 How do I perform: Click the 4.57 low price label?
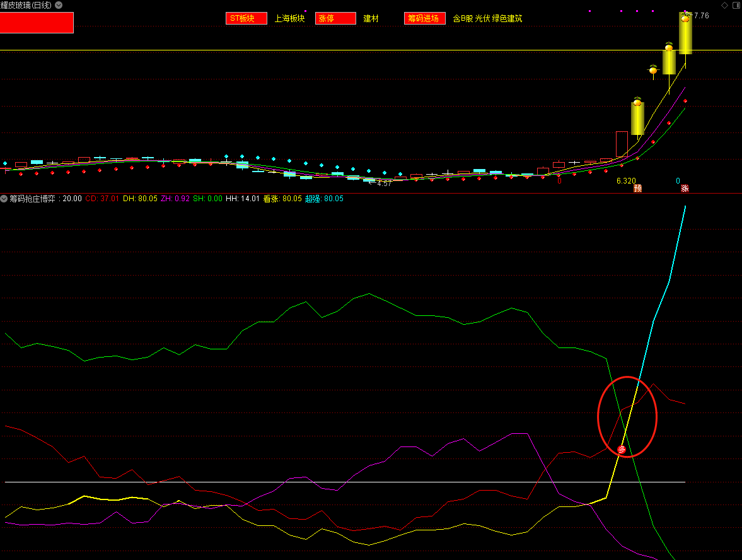(x=385, y=184)
